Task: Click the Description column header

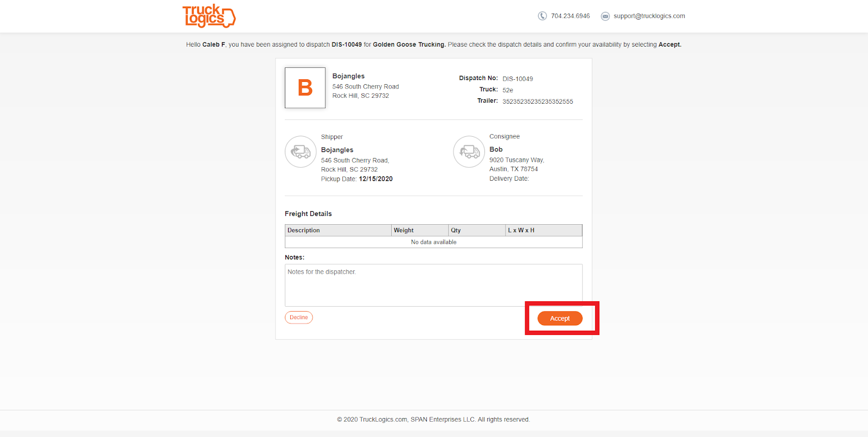Action: 338,230
